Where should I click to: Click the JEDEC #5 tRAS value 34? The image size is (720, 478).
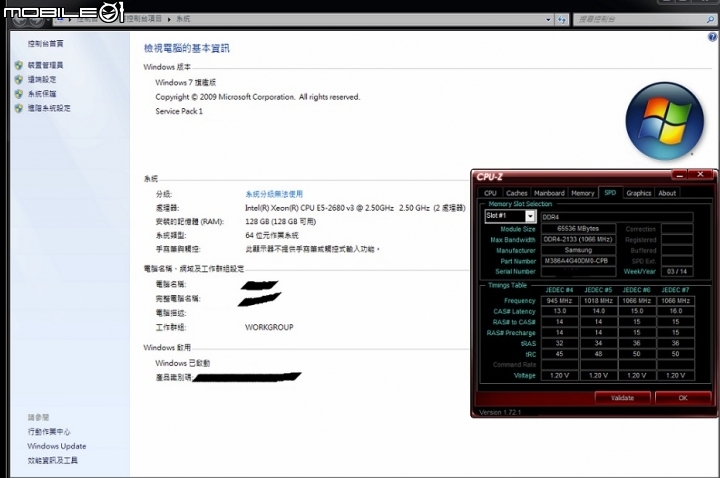point(598,343)
